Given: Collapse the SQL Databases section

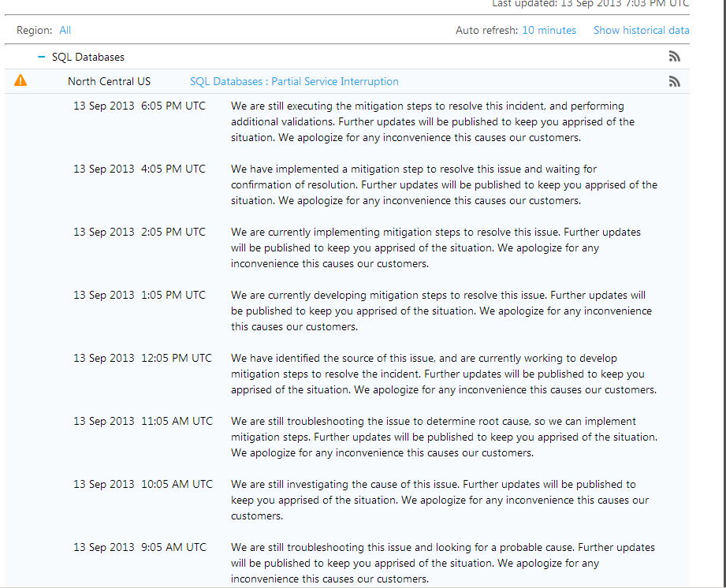Looking at the screenshot, I should coord(42,57).
